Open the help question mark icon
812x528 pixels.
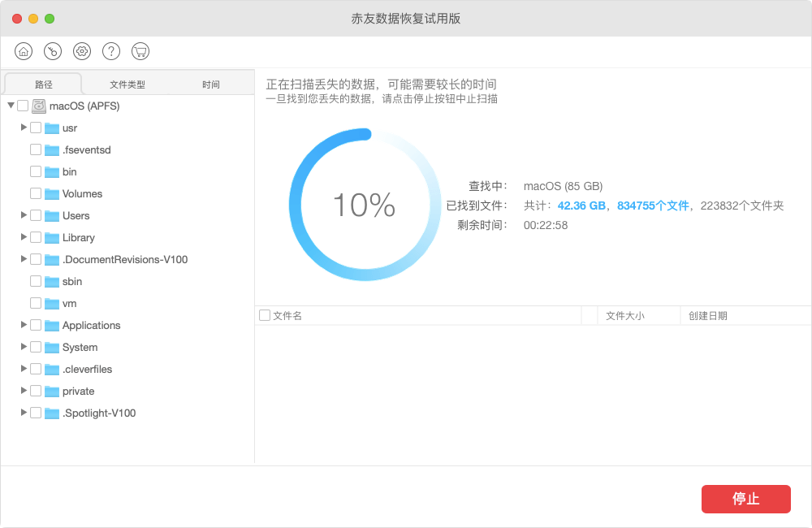pos(111,51)
